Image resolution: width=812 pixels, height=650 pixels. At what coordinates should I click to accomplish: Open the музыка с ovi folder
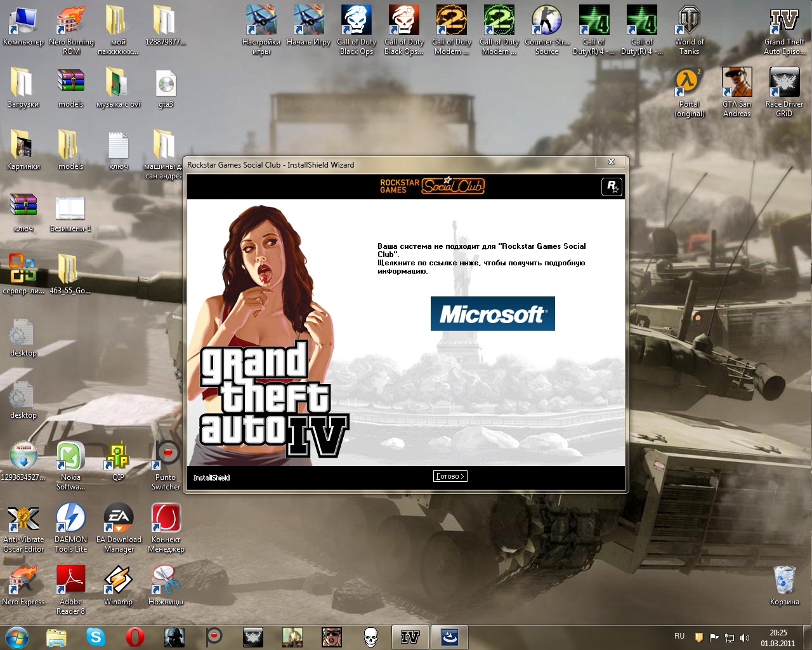click(119, 89)
